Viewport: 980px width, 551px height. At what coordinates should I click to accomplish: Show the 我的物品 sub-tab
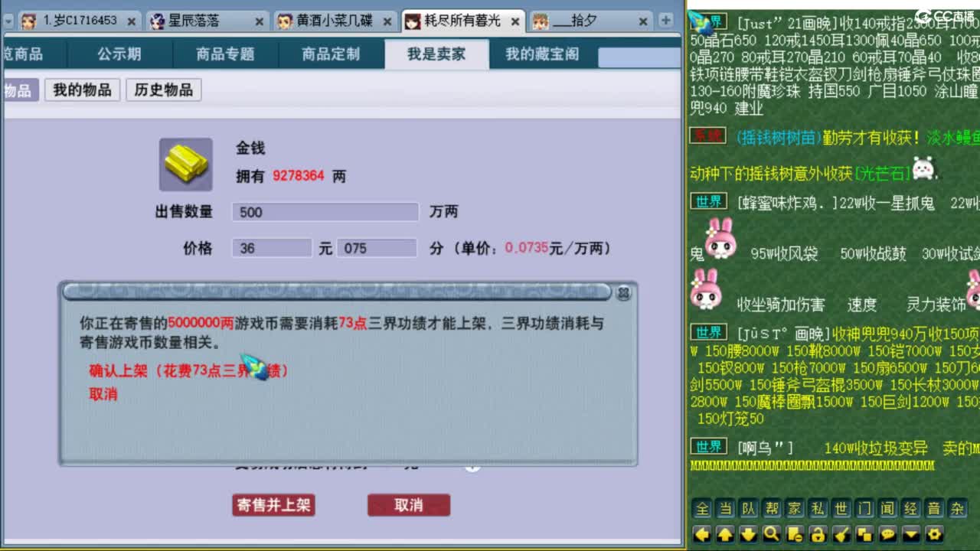click(x=82, y=90)
